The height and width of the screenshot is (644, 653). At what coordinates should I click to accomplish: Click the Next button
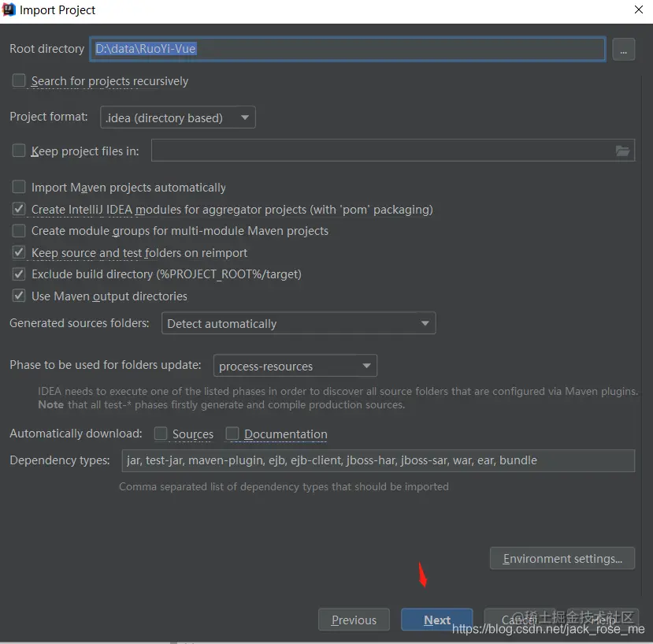click(437, 620)
